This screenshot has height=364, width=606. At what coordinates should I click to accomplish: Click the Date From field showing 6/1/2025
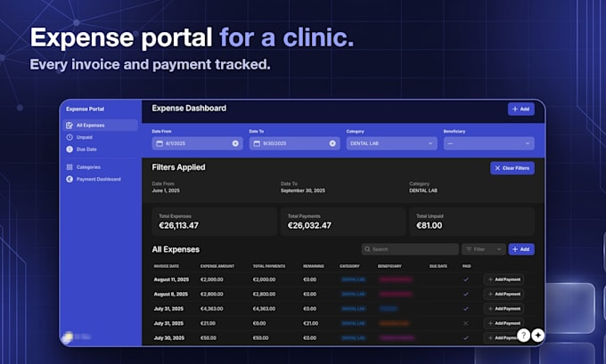pos(198,143)
